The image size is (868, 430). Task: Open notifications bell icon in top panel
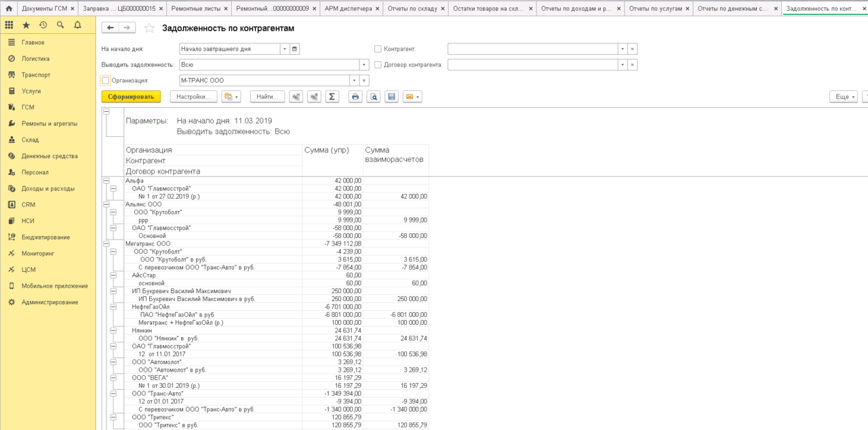pos(77,25)
